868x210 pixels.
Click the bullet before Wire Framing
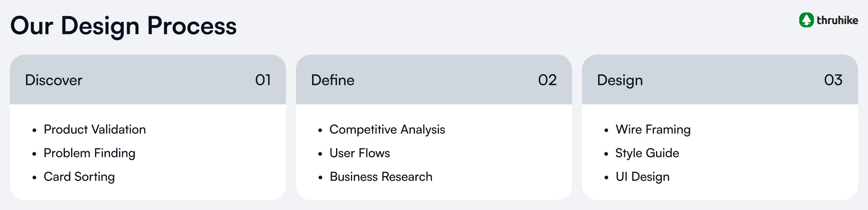(x=606, y=130)
